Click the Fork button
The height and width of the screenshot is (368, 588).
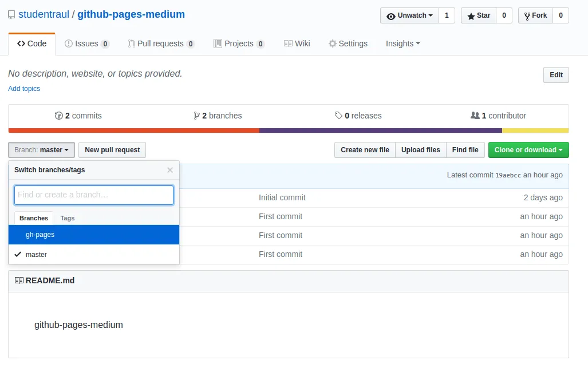coord(535,16)
